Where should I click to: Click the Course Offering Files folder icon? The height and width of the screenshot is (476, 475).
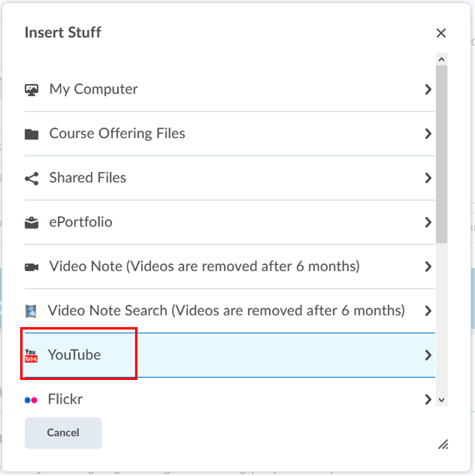(x=31, y=134)
